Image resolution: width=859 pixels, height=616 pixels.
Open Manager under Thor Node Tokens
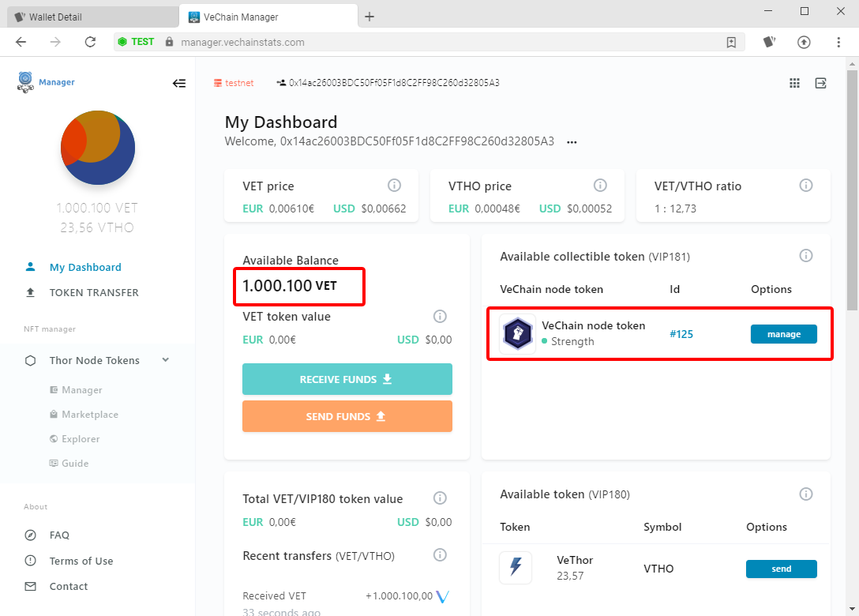(81, 390)
